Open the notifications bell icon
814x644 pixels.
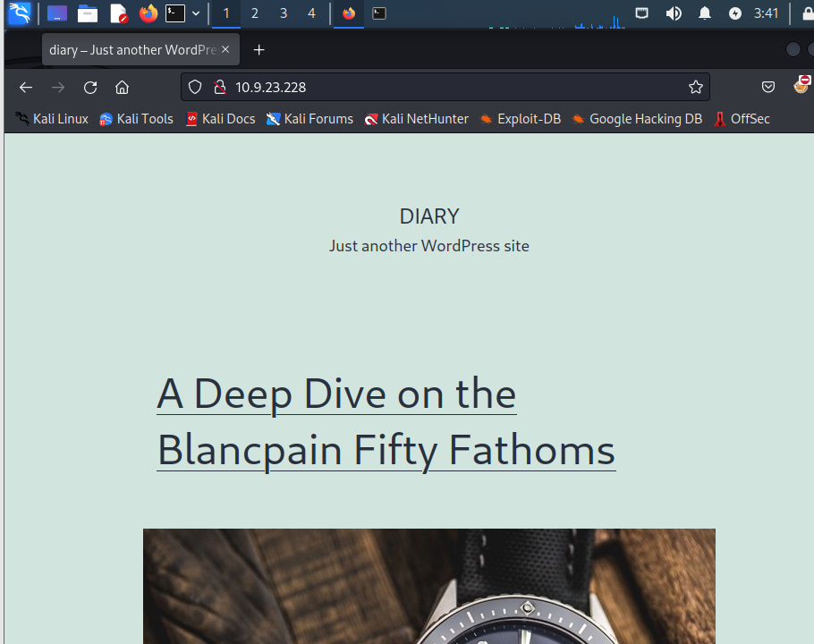tap(705, 13)
